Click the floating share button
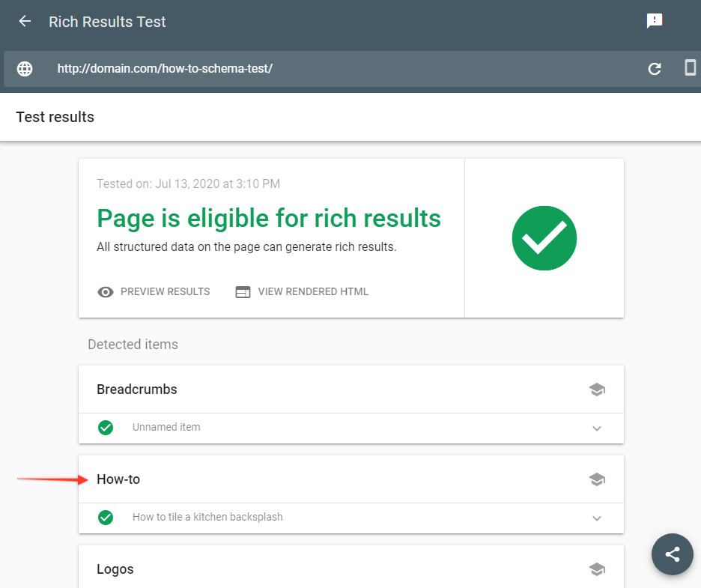The width and height of the screenshot is (701, 588). [672, 554]
